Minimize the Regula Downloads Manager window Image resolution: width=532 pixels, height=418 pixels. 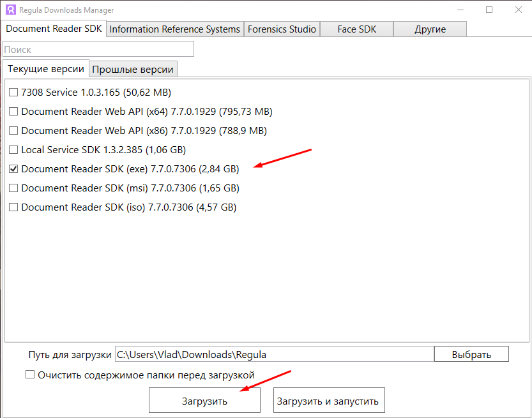[460, 10]
